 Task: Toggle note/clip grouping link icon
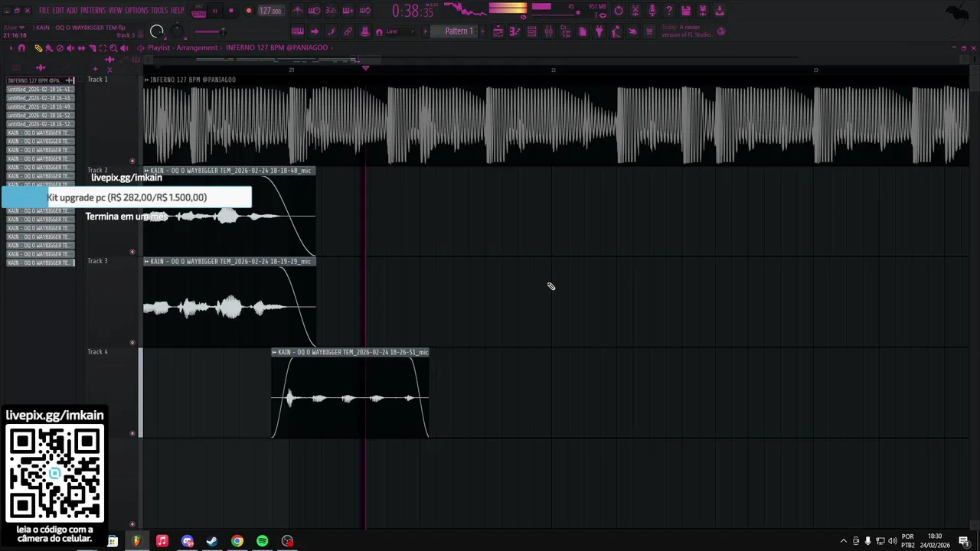click(348, 31)
